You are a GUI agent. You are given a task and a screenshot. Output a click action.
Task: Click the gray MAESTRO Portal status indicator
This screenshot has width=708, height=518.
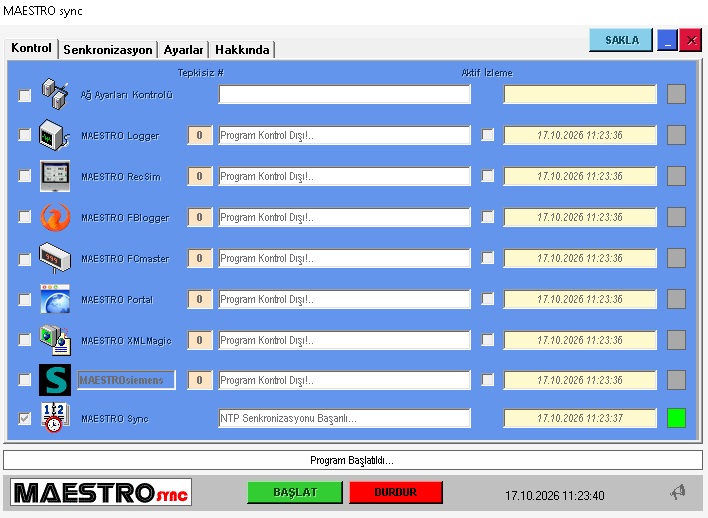[676, 299]
